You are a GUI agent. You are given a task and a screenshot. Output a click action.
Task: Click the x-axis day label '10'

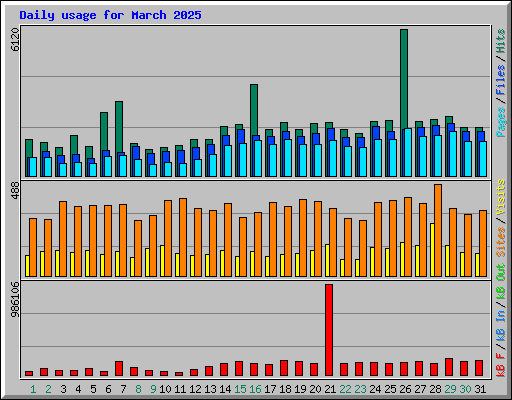tap(165, 389)
